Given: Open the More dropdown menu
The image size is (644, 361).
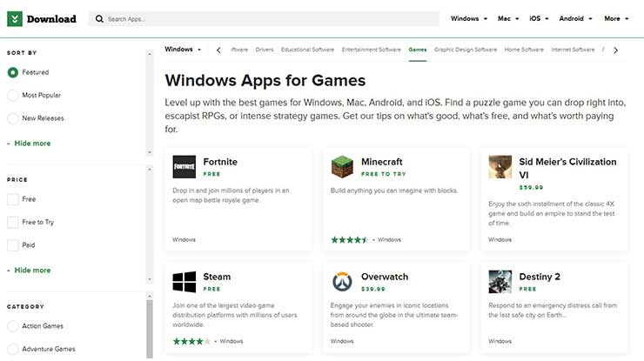Looking at the screenshot, I should [616, 18].
